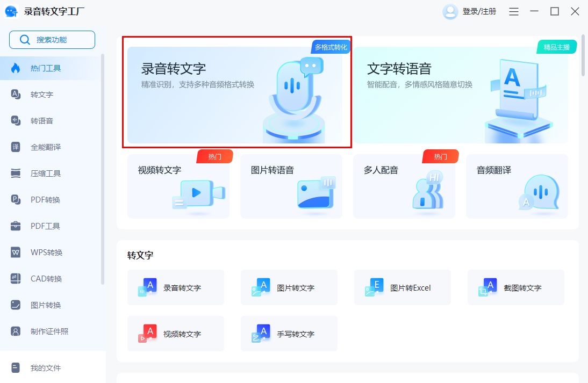Click the flame icon beside 热门工具
The width and height of the screenshot is (588, 383).
pos(16,68)
